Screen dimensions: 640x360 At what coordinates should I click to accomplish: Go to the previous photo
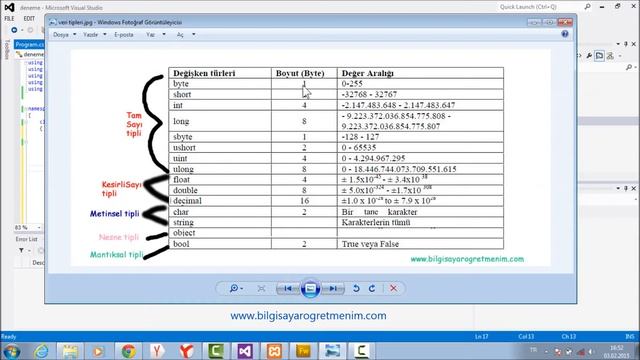coord(288,289)
